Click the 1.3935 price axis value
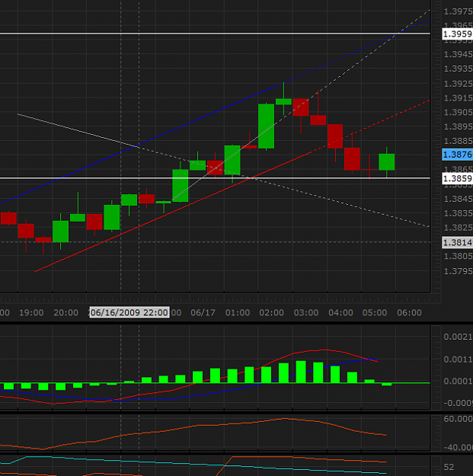 point(458,69)
